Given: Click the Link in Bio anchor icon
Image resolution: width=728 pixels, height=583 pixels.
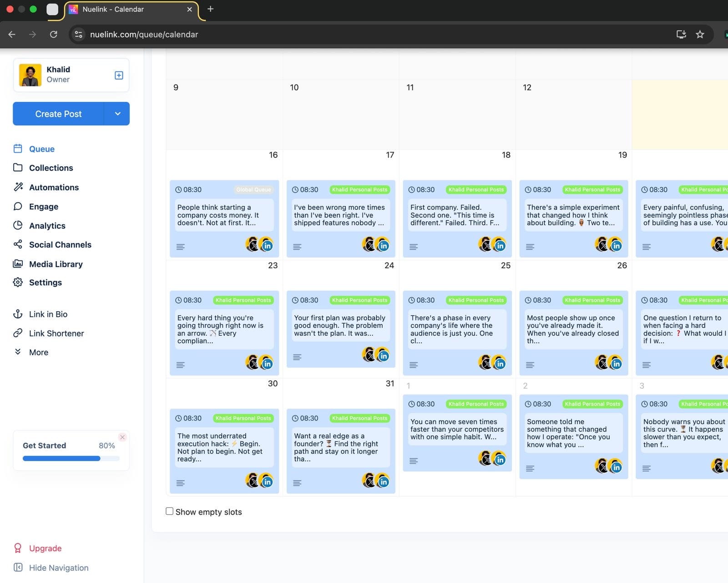Looking at the screenshot, I should (18, 314).
